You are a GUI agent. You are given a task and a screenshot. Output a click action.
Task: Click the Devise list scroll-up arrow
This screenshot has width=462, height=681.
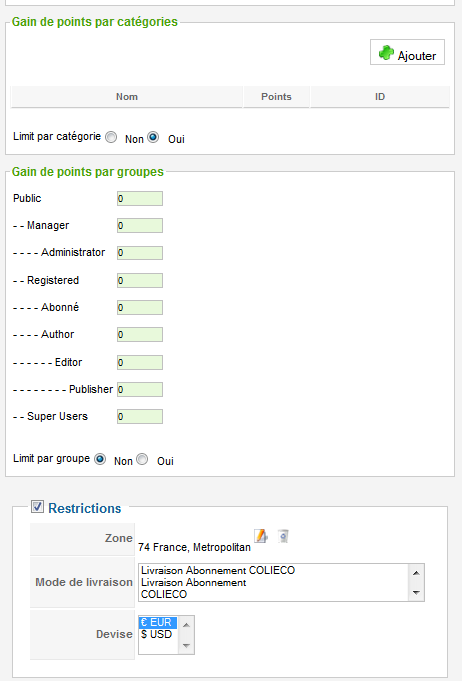pos(186,625)
